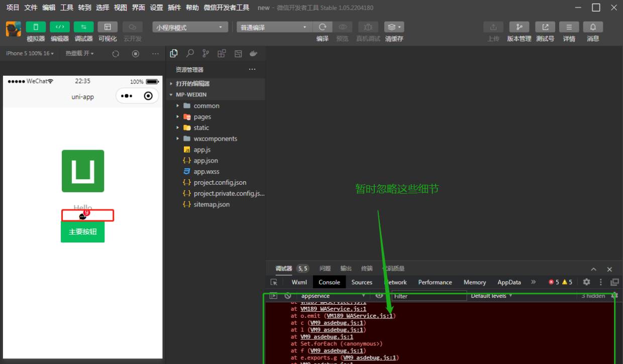Toggle the console message disable icon

288,296
